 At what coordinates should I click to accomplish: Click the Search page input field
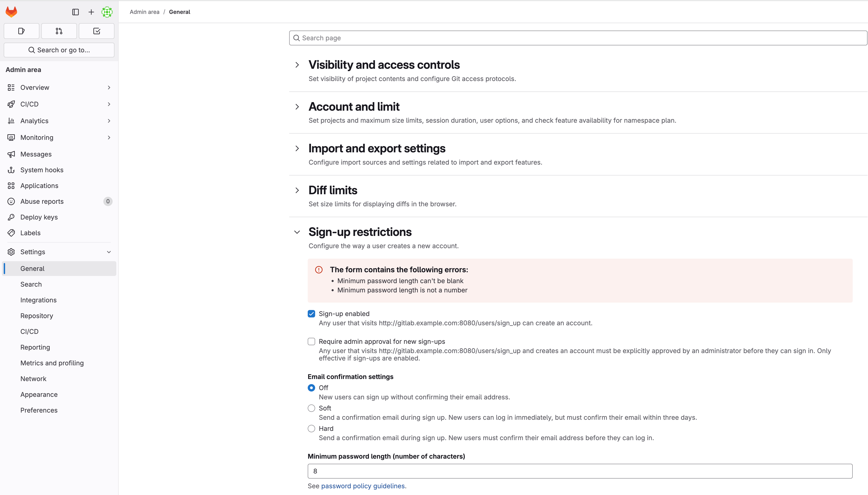(x=578, y=38)
